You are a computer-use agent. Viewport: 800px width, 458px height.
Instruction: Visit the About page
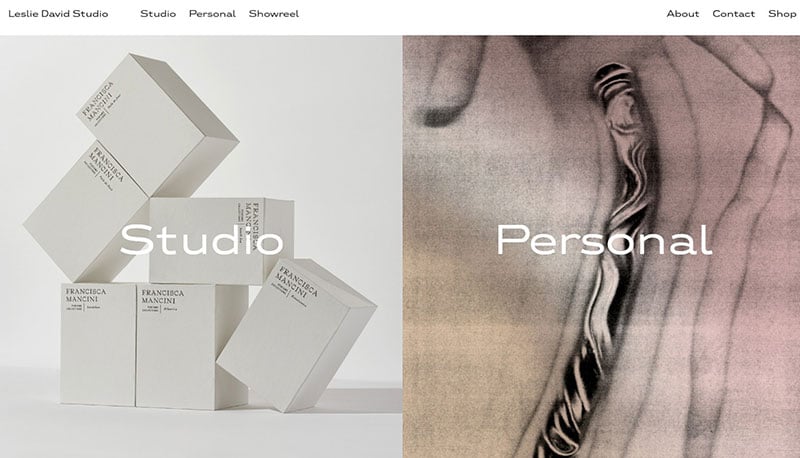(x=683, y=14)
